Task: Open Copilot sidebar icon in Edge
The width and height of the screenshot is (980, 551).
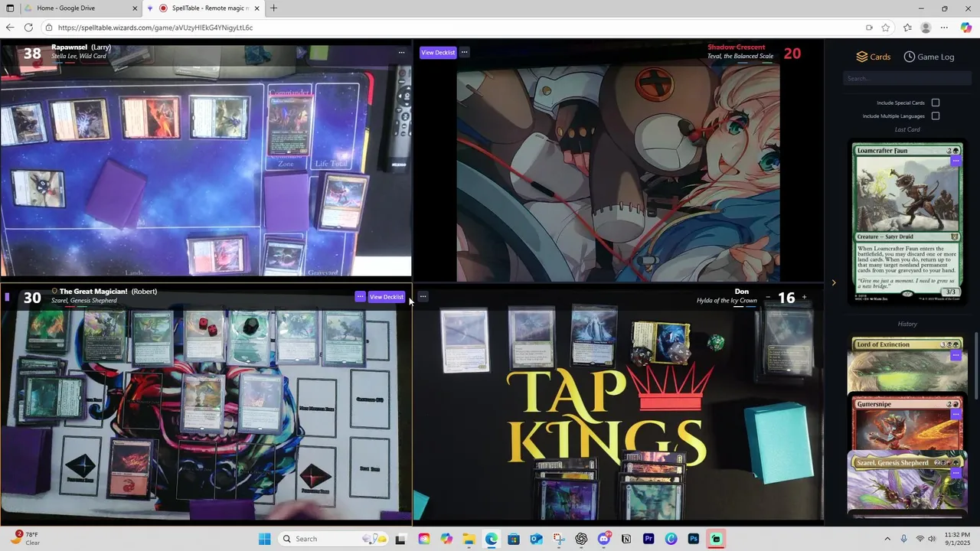Action: (x=966, y=28)
